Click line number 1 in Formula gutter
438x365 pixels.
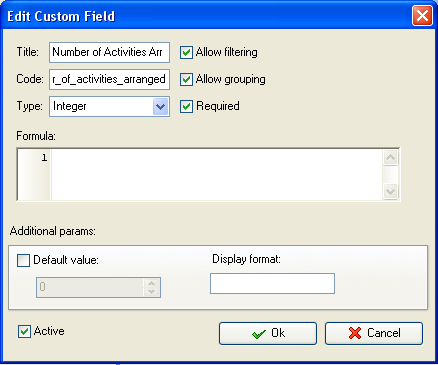click(44, 157)
